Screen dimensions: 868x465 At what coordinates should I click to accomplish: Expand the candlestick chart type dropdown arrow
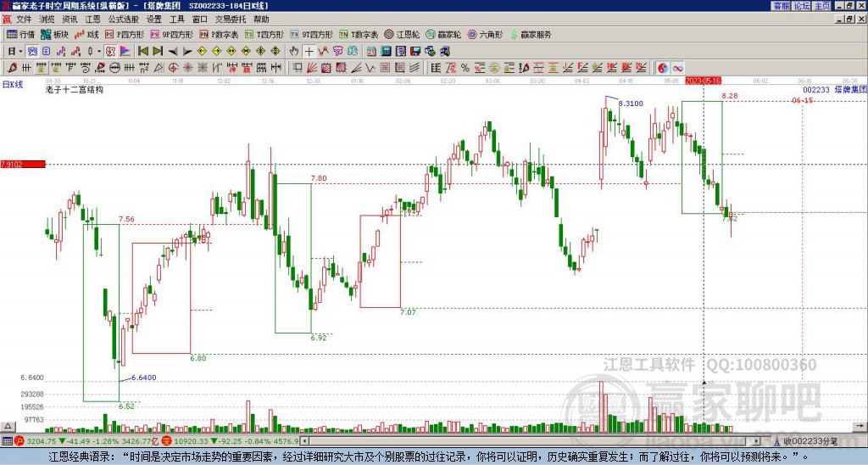(99, 52)
